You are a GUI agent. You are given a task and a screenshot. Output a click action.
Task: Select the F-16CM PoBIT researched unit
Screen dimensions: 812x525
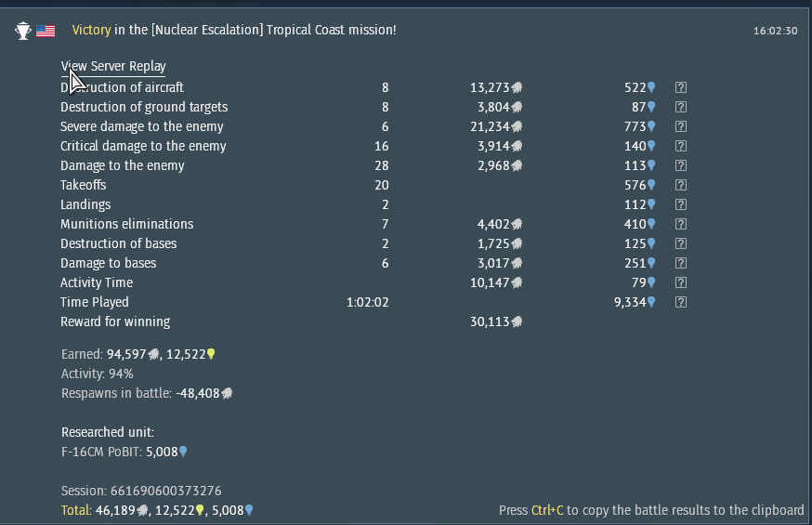coord(102,452)
